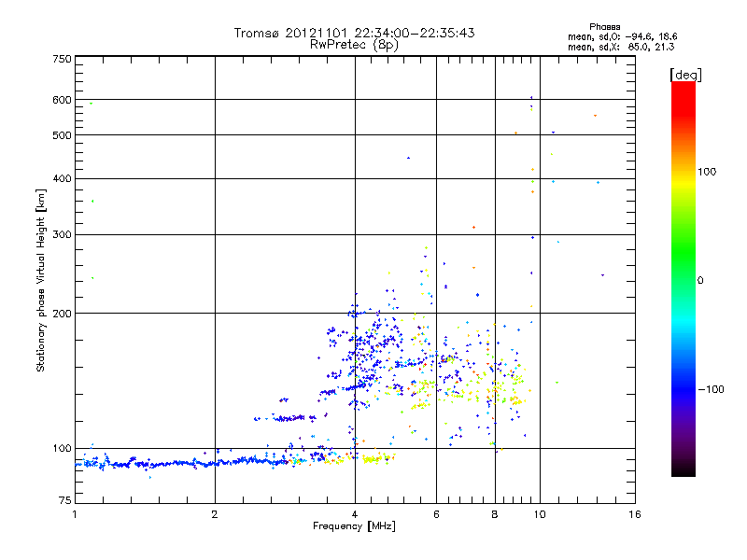Click the y-axis tick label '200'
The height and width of the screenshot is (560, 747).
coord(62,314)
